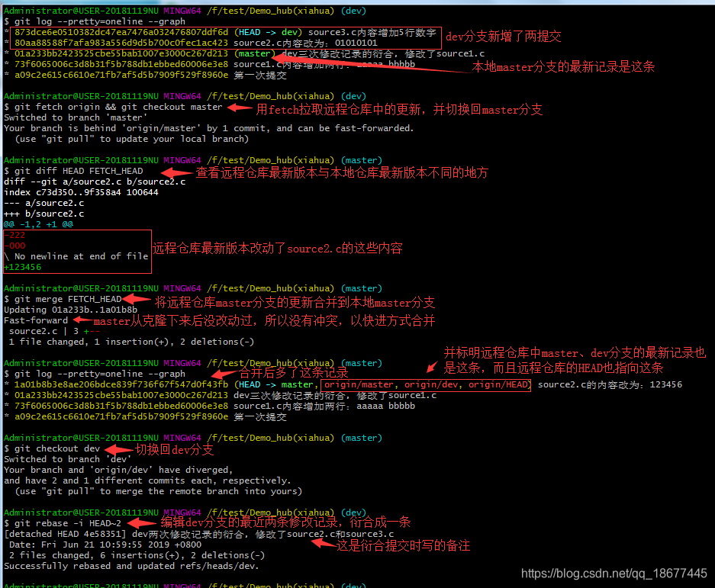The width and height of the screenshot is (715, 588).
Task: Click 'Date: Fri Jun 21 10:59:55 2019 +0800'
Action: tap(105, 545)
